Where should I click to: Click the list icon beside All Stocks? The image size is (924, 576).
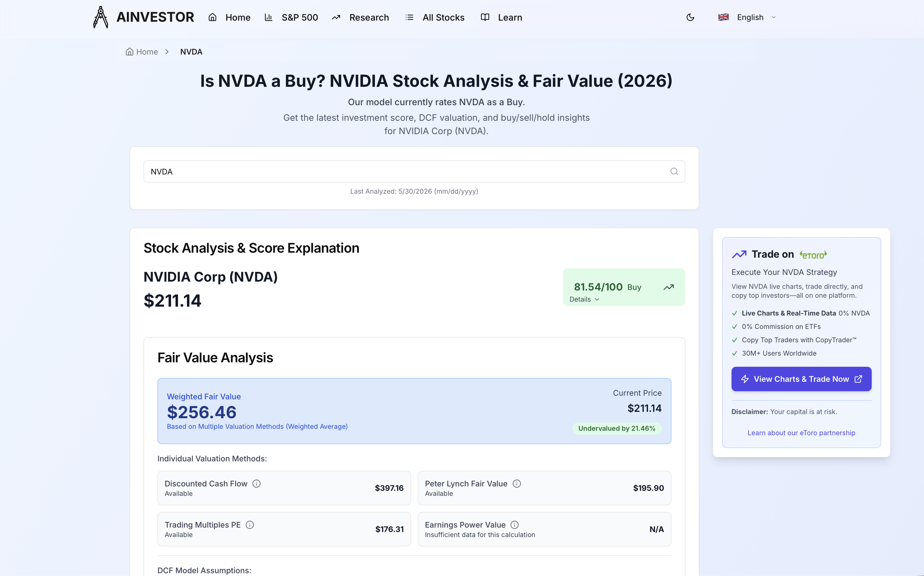pos(409,17)
